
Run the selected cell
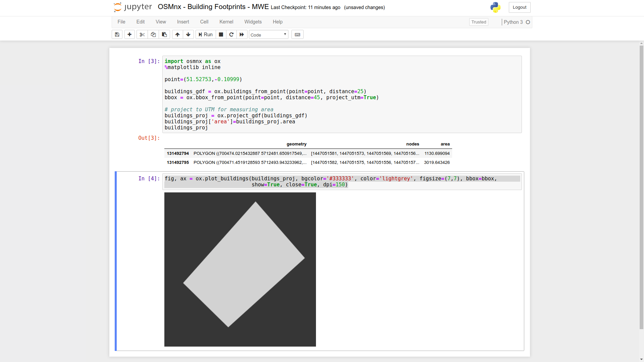point(205,35)
